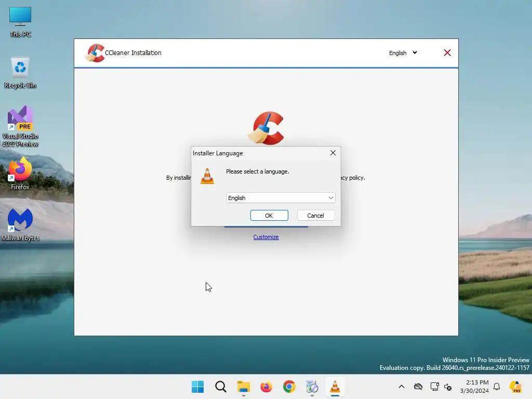This screenshot has width=532, height=399.
Task: Click the PRE Copilot icon in taskbar corner
Action: 516,387
